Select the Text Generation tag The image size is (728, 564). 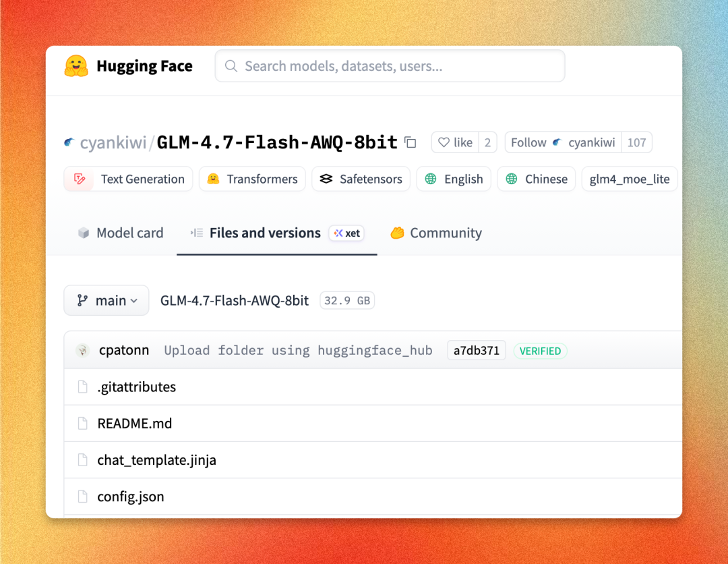pos(128,179)
